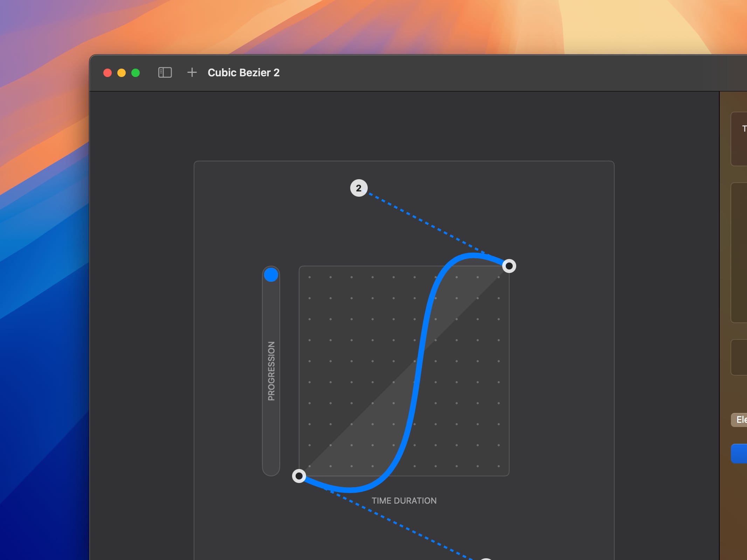Click the start anchor point of the curve
Viewport: 747px width, 560px height.
pos(299,476)
